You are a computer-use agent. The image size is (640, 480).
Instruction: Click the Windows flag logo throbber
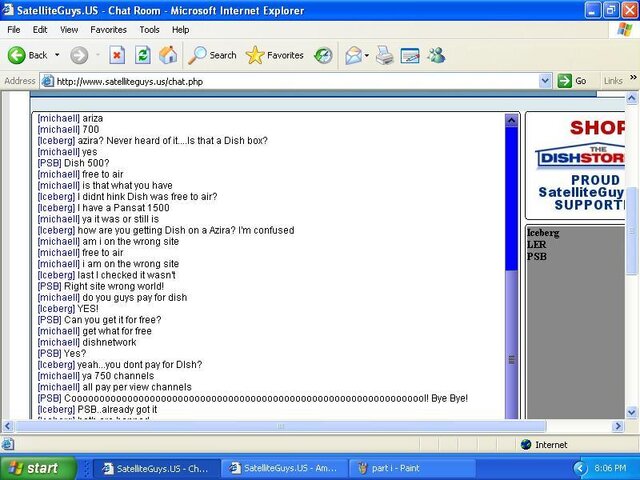(x=624, y=30)
